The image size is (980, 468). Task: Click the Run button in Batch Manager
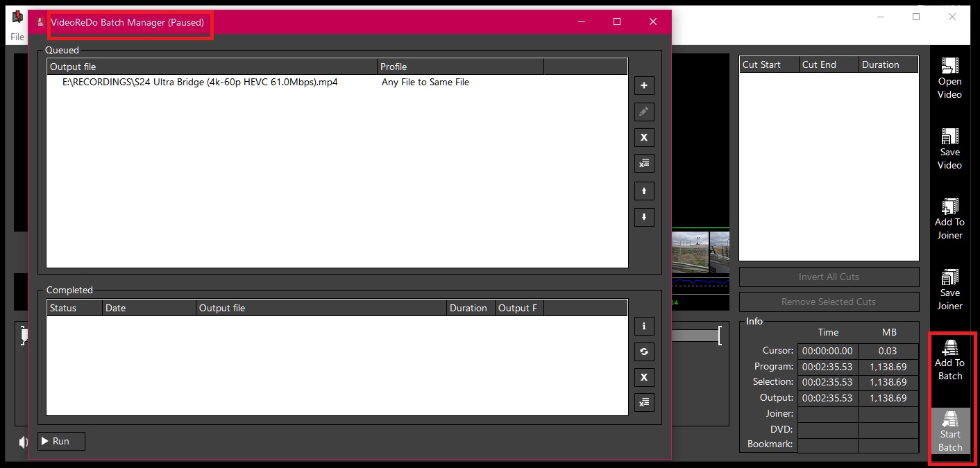pos(61,441)
